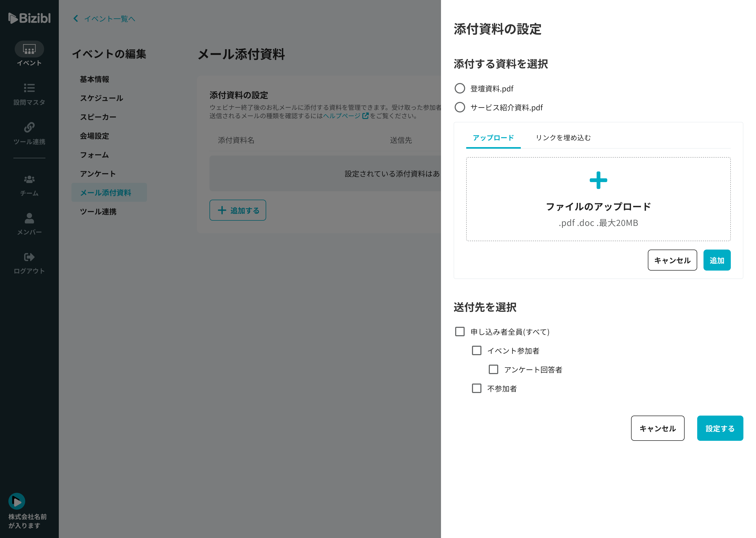Open 設問マスタ list icon
756x538 pixels.
(x=29, y=88)
